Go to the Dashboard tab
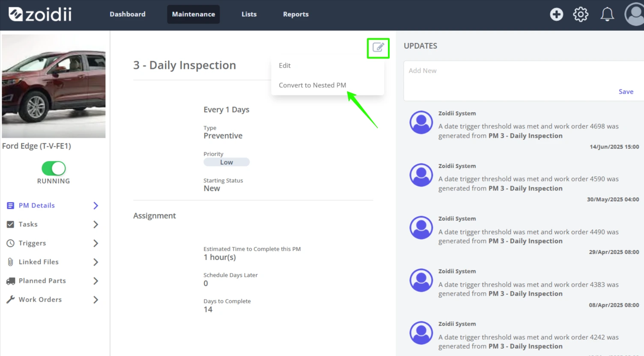644x356 pixels. (x=128, y=14)
